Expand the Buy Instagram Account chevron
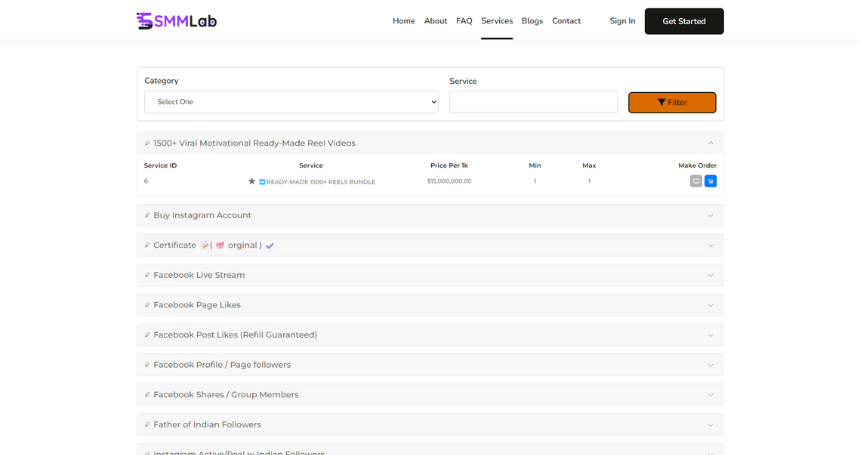 pos(710,215)
